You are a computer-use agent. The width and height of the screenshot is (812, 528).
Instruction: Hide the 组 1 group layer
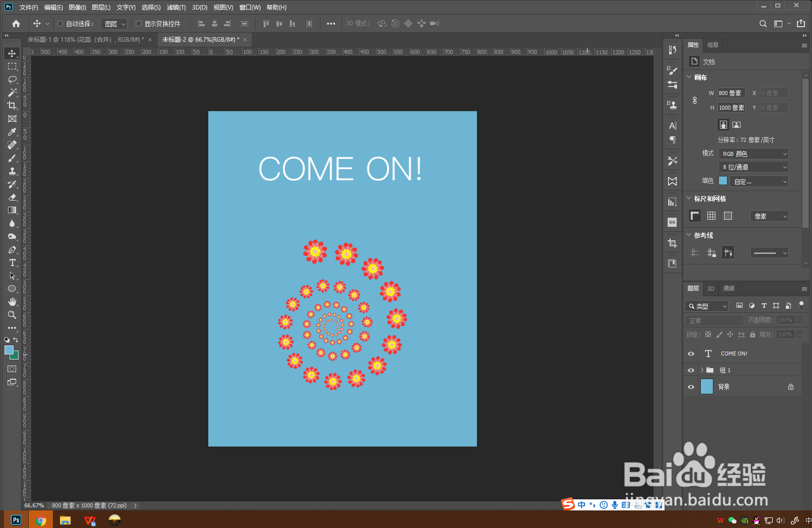(x=691, y=370)
